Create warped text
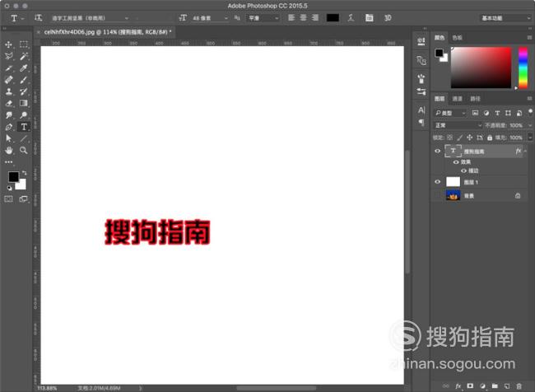 [x=351, y=18]
